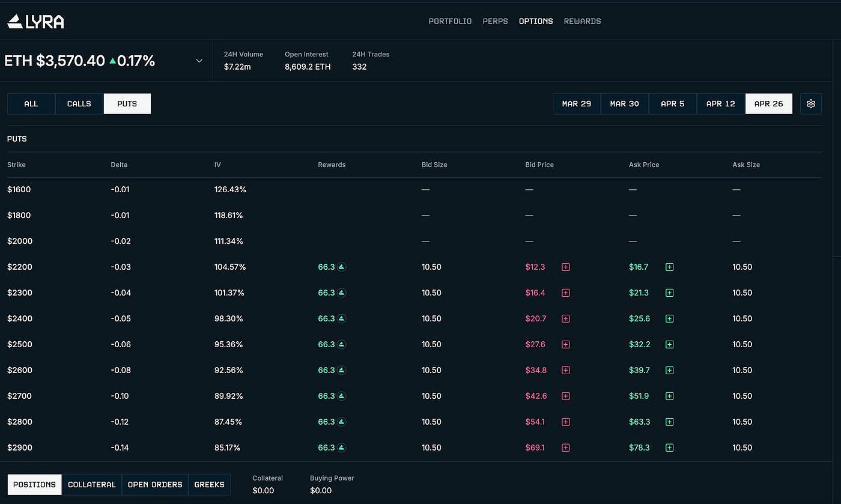
Task: Add the $39.7 ask for the $2600 put
Action: pos(669,370)
